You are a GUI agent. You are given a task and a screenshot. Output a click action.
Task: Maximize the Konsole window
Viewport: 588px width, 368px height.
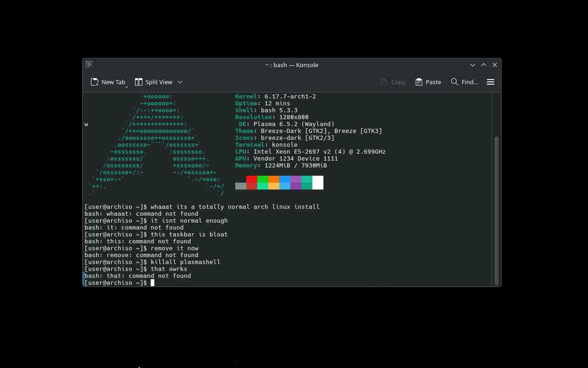484,65
